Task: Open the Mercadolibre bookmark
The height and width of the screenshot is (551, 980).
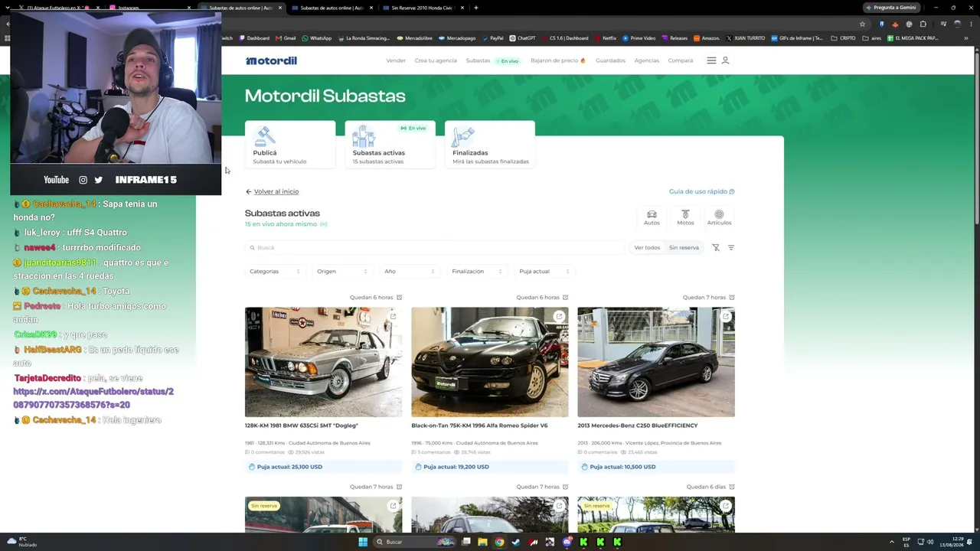Action: 414,38
